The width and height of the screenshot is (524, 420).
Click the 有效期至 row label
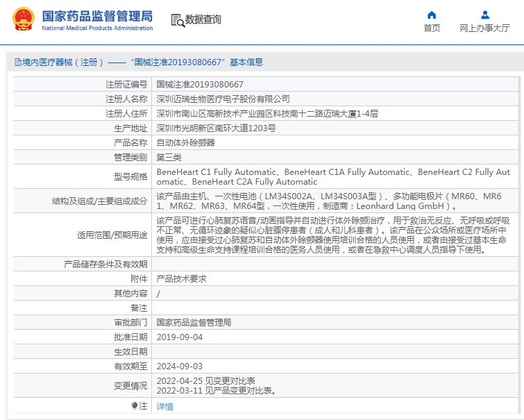point(130,366)
